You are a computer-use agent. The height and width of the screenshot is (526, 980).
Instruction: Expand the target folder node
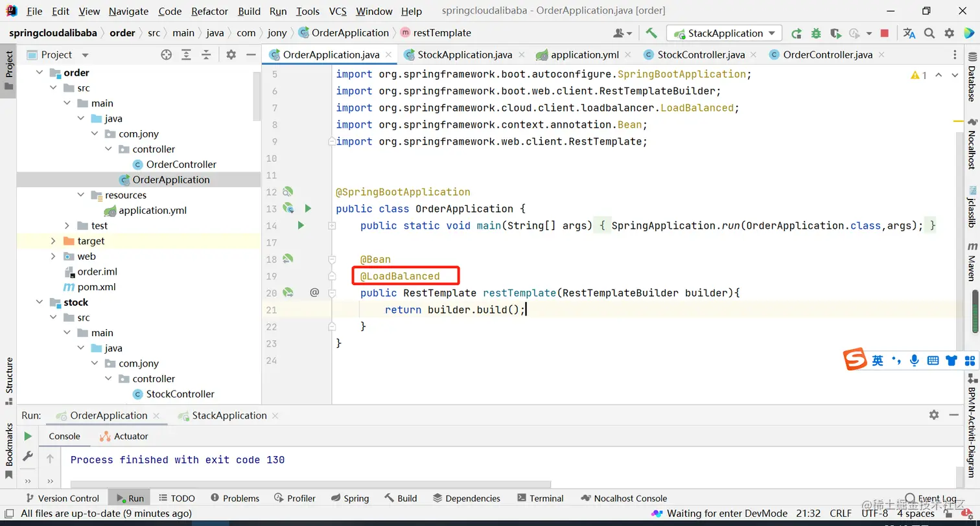[x=54, y=241]
